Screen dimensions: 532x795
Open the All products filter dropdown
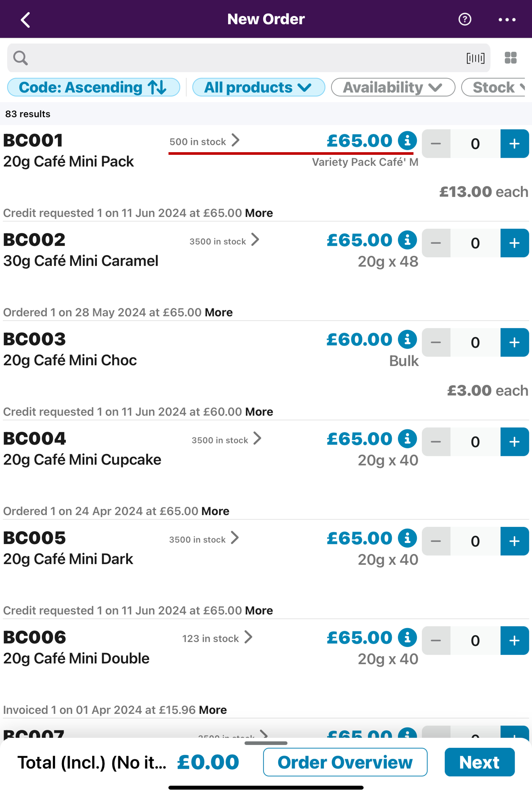point(258,87)
